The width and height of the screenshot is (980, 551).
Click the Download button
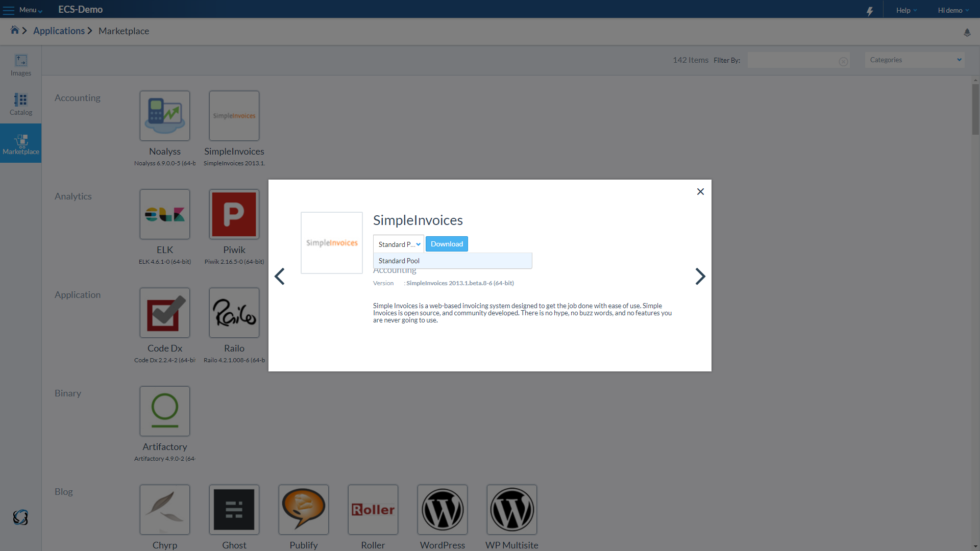point(447,244)
